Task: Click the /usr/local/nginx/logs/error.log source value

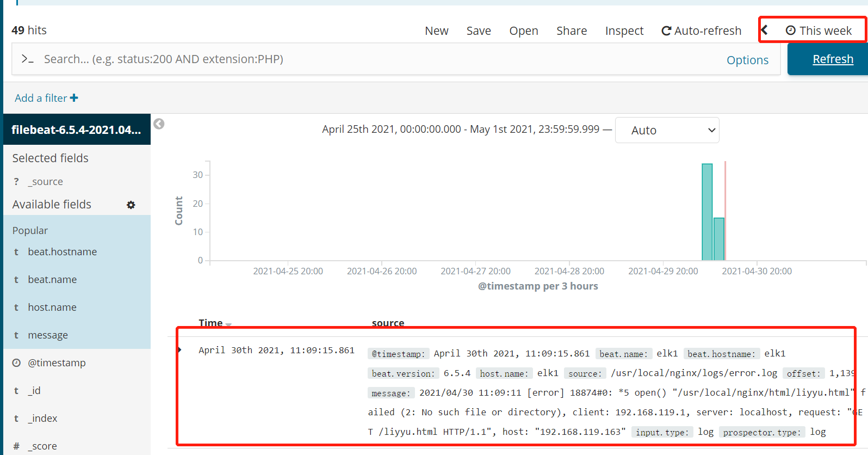Action: pos(694,373)
